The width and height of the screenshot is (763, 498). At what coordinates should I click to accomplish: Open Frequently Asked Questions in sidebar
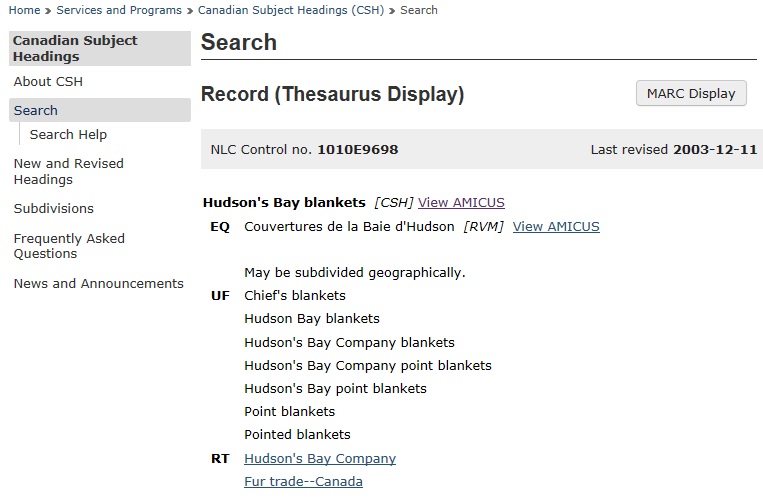69,246
